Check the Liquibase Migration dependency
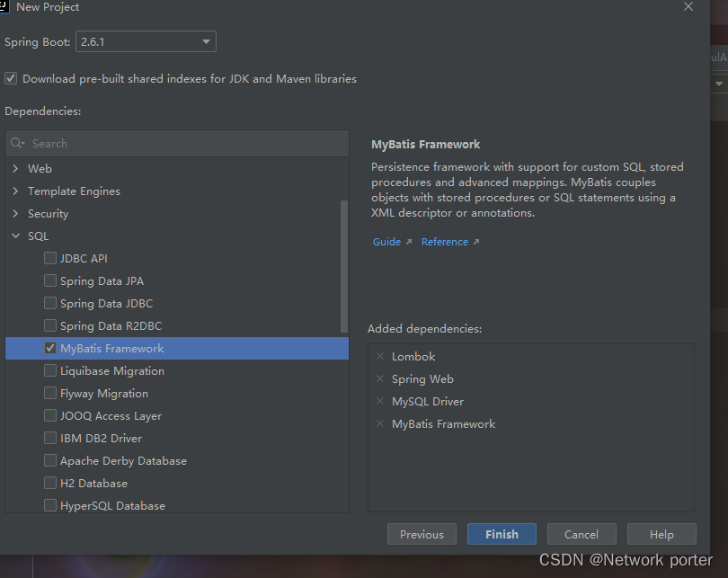The width and height of the screenshot is (728, 578). [x=50, y=370]
